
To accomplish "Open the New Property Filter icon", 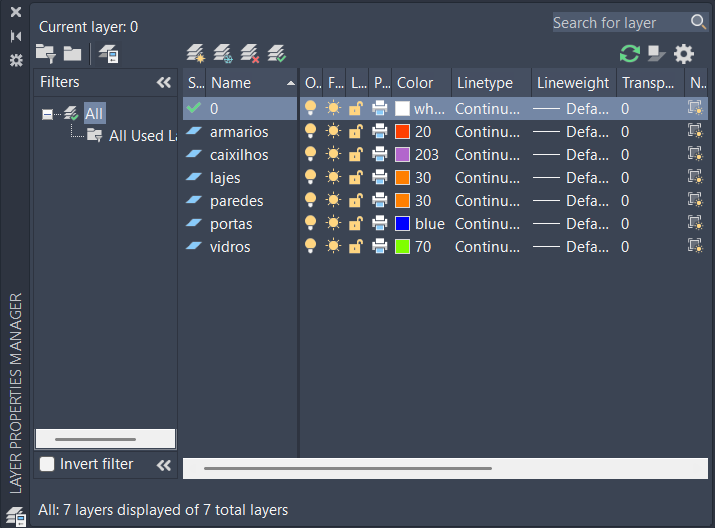I will point(45,54).
